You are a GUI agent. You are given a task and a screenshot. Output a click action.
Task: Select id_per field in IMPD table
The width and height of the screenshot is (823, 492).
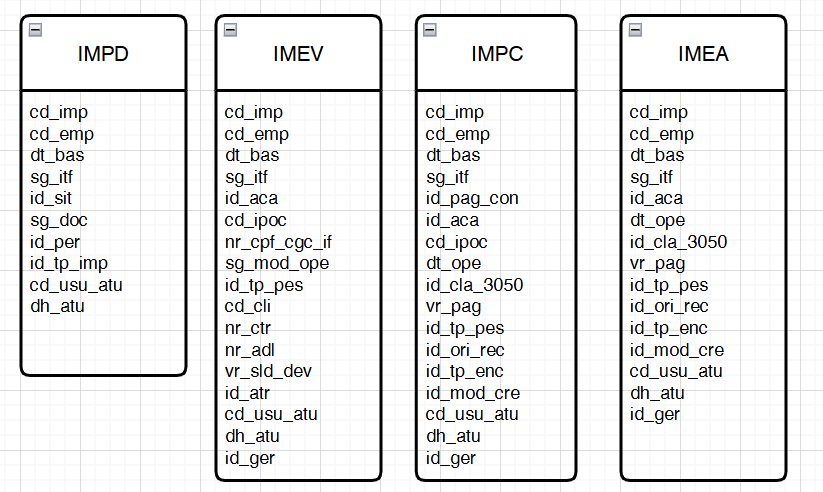54,242
